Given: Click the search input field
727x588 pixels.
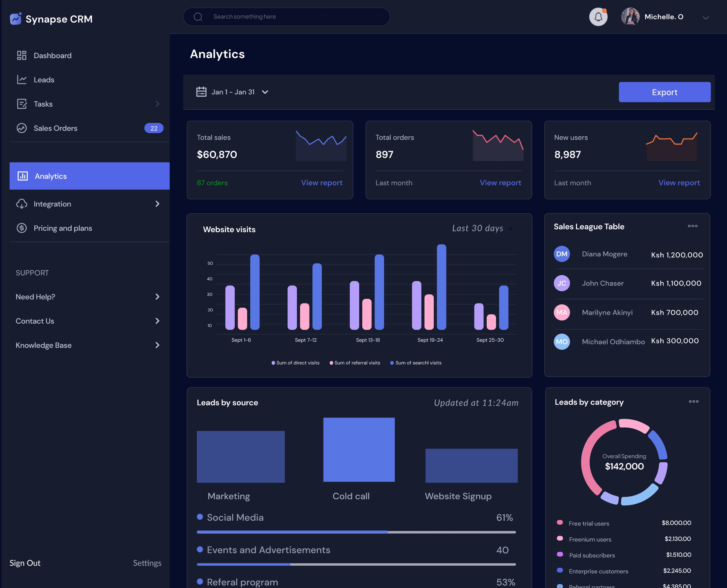Looking at the screenshot, I should tap(287, 17).
